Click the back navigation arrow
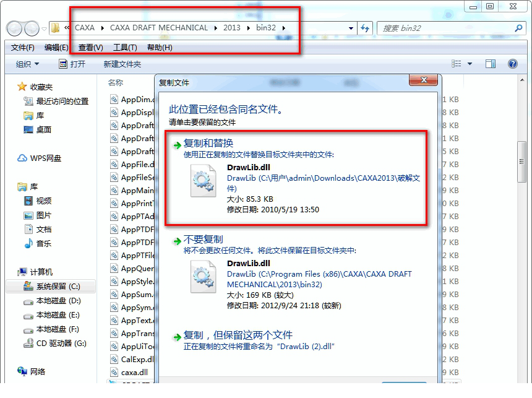This screenshot has height=398, width=532. (x=14, y=28)
